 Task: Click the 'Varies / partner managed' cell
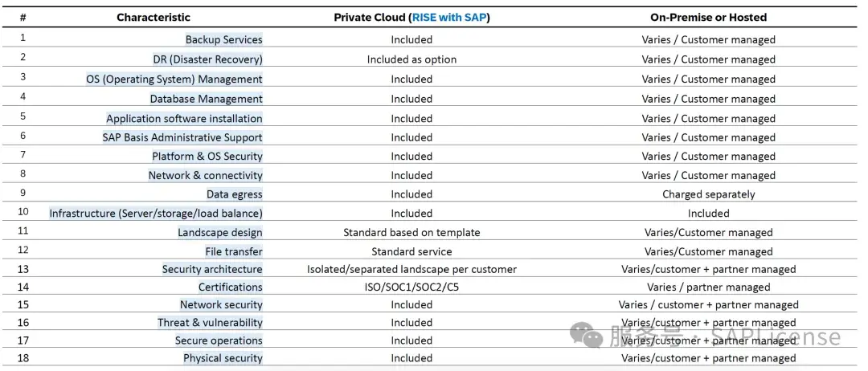click(x=709, y=287)
